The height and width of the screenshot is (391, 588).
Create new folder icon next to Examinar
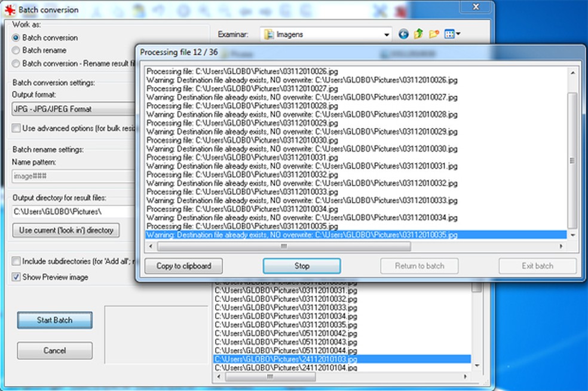(x=434, y=34)
